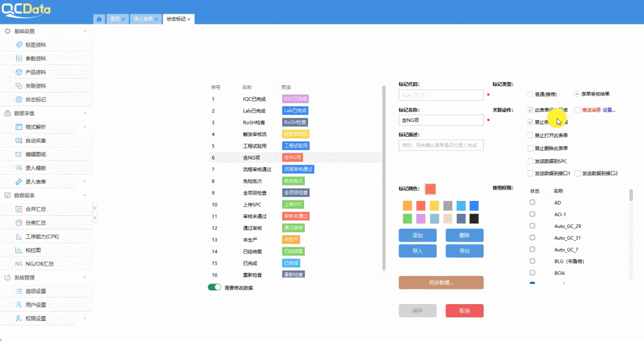Enable the 禁止打开此表单 checkbox

[x=530, y=135]
